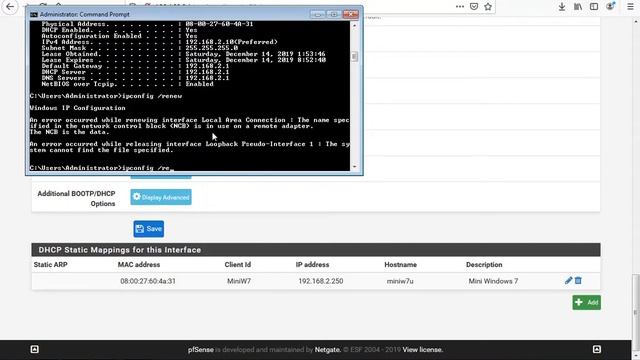Open the page actions three-dot menu
640x360 pixels.
[x=460, y=7]
